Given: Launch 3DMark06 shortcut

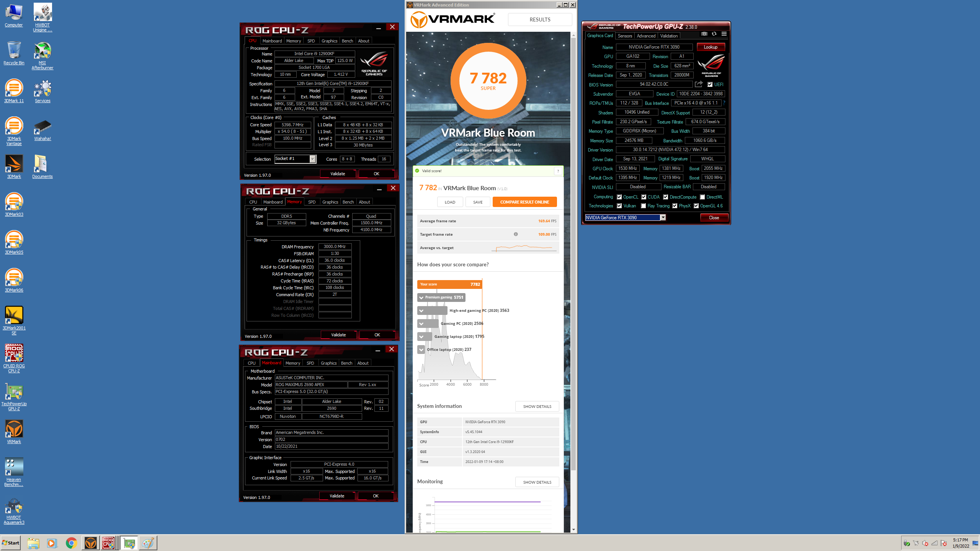Looking at the screenshot, I should pos(14,280).
